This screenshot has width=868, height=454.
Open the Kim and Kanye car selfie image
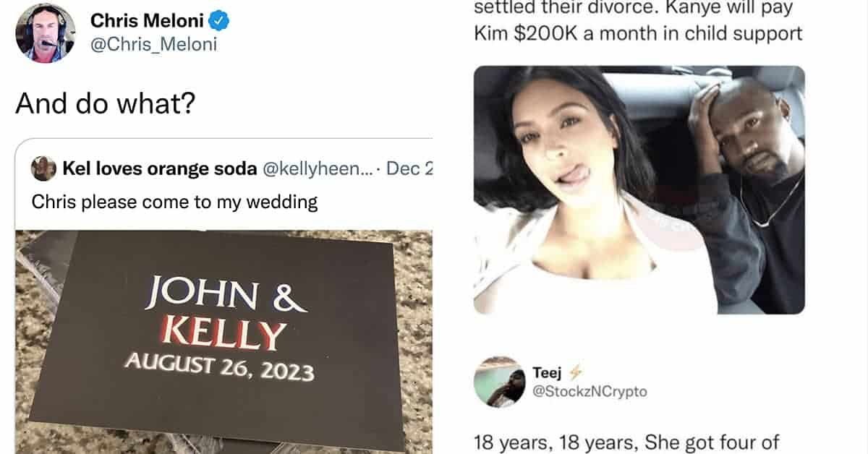[639, 190]
